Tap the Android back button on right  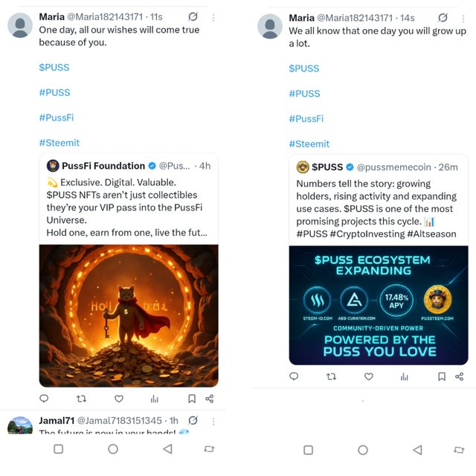pyautogui.click(x=417, y=450)
